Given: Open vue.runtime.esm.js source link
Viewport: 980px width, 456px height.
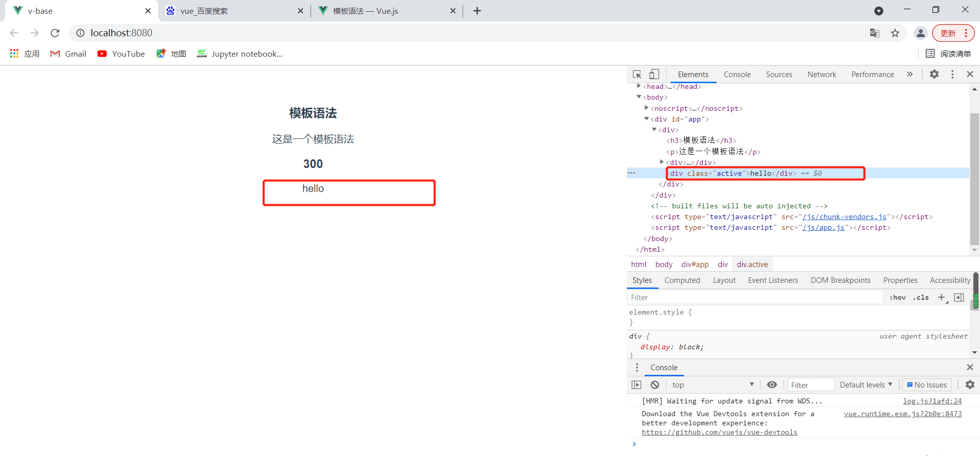Looking at the screenshot, I should click(x=902, y=414).
